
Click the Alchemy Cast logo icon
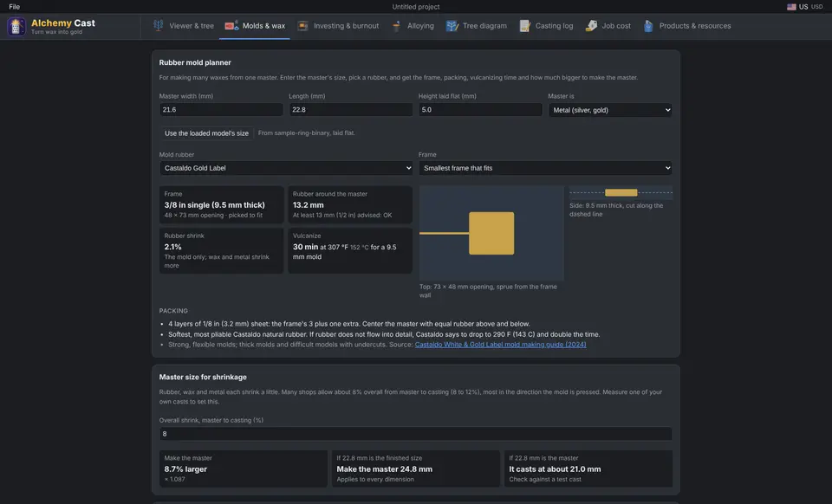click(16, 27)
